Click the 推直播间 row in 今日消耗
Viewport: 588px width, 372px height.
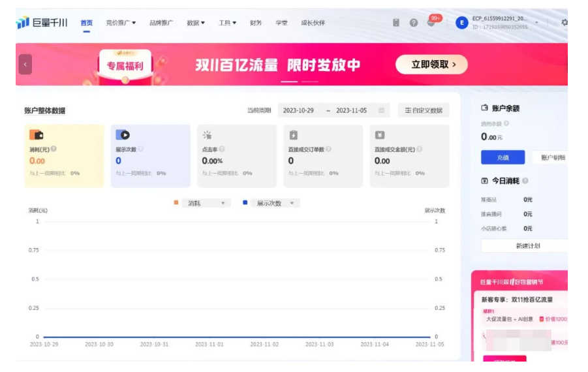(506, 214)
